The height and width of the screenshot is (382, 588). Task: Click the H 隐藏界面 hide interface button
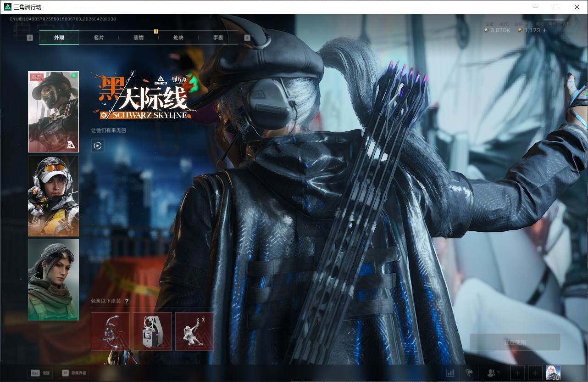coord(74,373)
